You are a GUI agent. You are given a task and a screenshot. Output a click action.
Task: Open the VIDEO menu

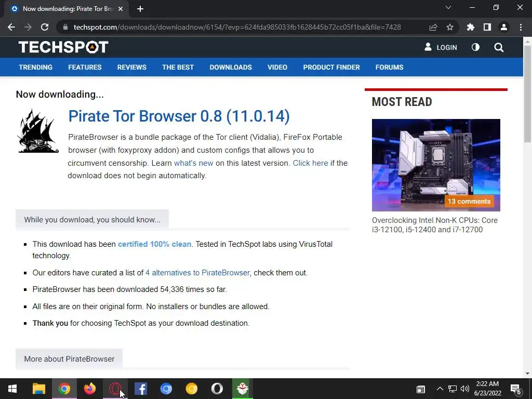pos(277,67)
